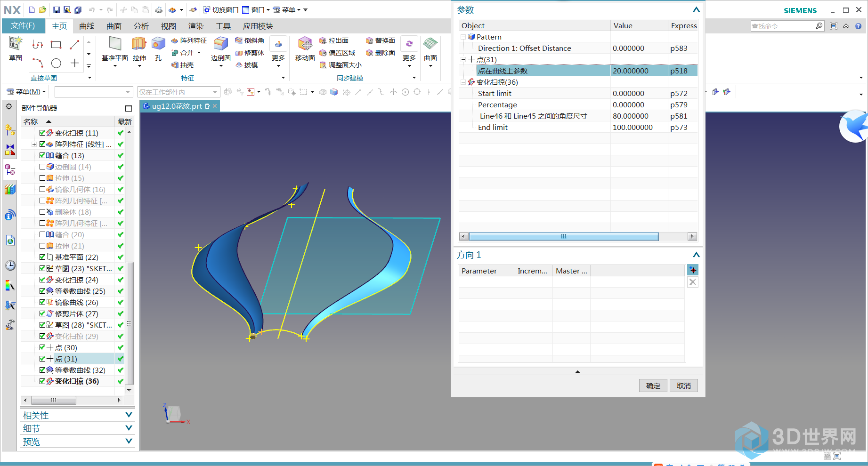The image size is (868, 466).
Task: Click the Save icon in quick toolbar
Action: (x=57, y=10)
